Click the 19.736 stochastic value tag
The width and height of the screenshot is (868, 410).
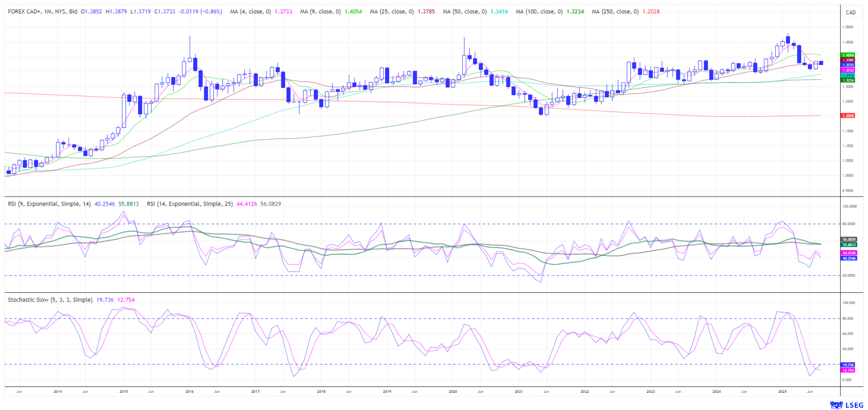(848, 365)
